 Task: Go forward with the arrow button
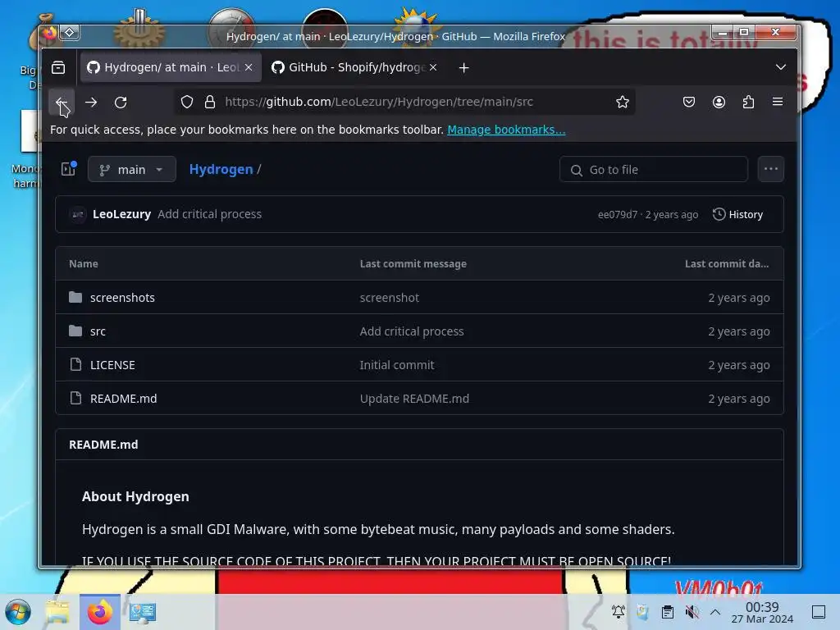pyautogui.click(x=91, y=102)
